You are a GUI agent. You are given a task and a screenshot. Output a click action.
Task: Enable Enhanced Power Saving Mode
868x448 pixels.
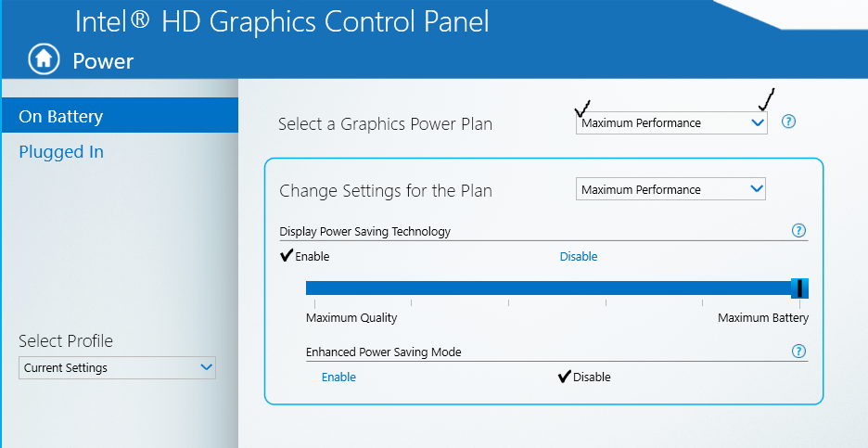pyautogui.click(x=338, y=378)
